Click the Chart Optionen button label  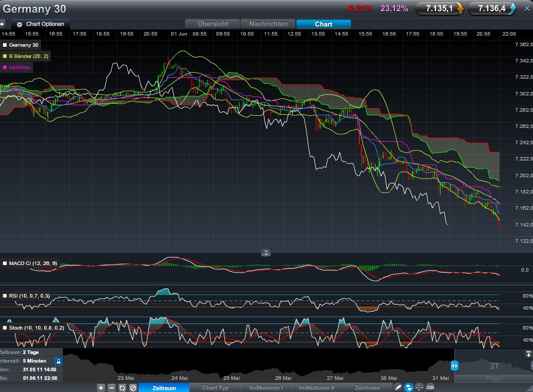tap(45, 24)
